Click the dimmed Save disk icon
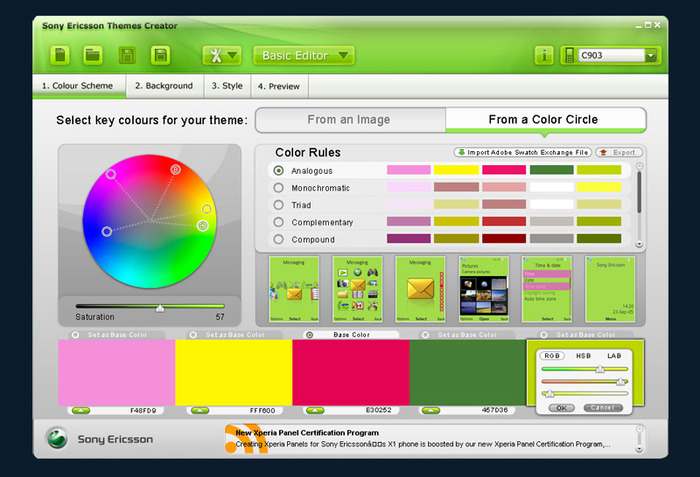 pyautogui.click(x=127, y=55)
